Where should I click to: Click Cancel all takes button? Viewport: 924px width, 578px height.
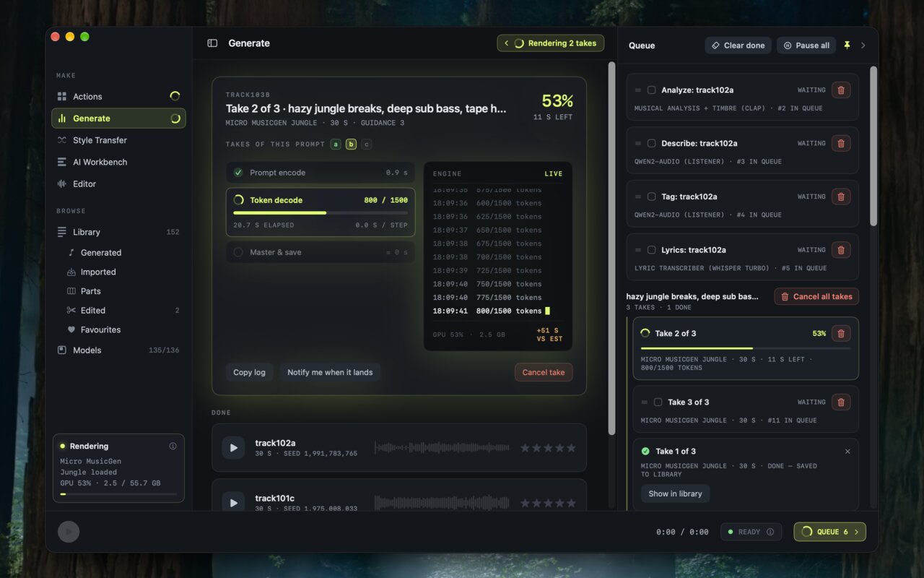(x=816, y=296)
